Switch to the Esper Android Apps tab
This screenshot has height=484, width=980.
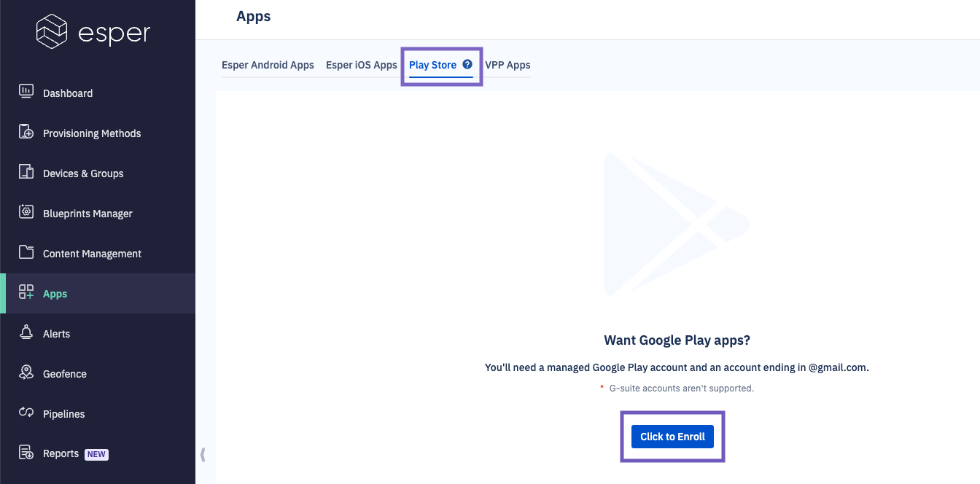point(268,64)
